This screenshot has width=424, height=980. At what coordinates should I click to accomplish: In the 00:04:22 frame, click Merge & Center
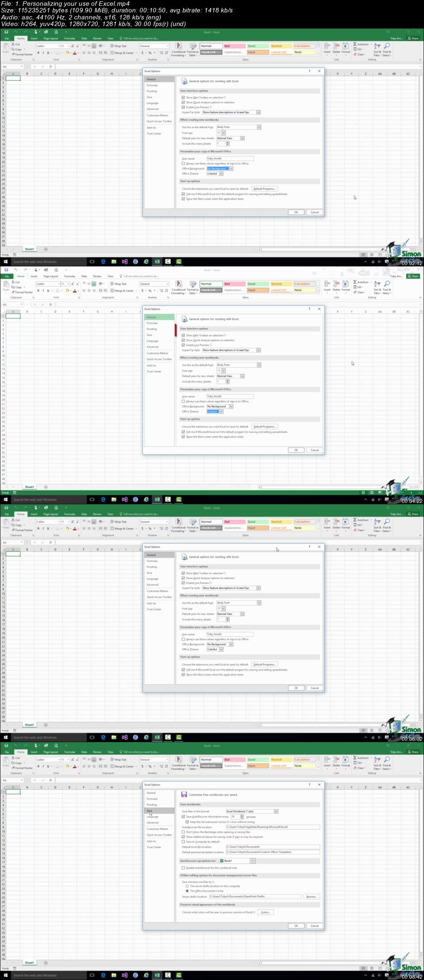[122, 291]
